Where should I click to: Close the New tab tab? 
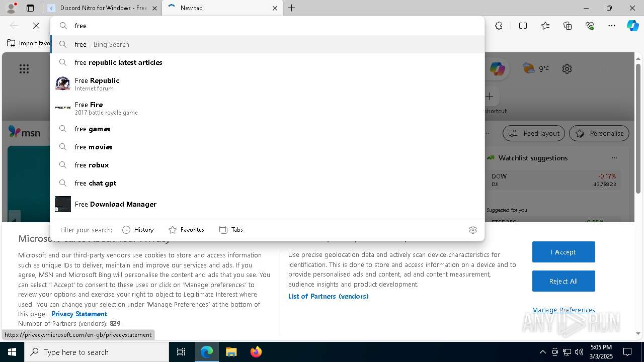(x=275, y=8)
